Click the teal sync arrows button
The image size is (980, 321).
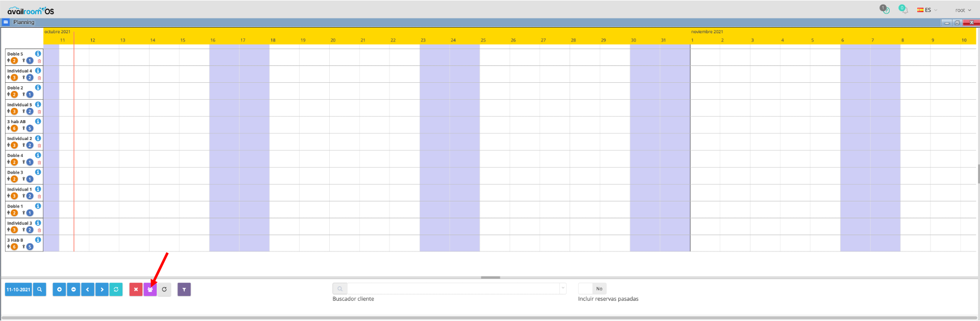pyautogui.click(x=116, y=289)
